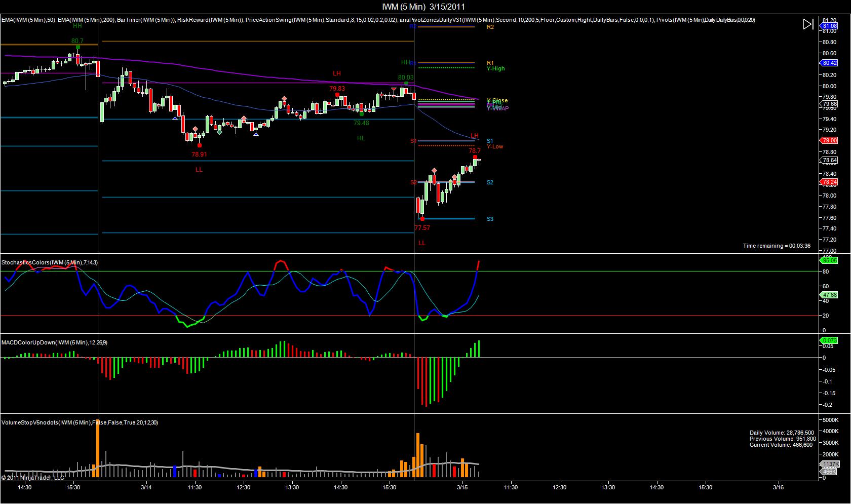
Task: Click the 77.00 price axis label
Action: tap(830, 251)
